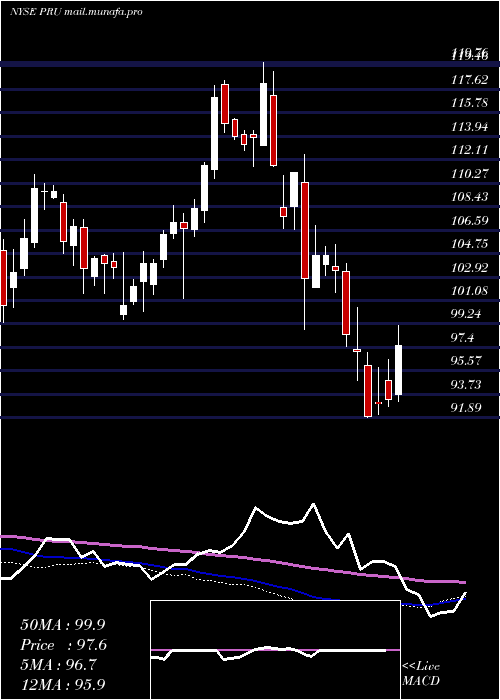
Task: Click the 115.78 price axis label
Action: [469, 103]
